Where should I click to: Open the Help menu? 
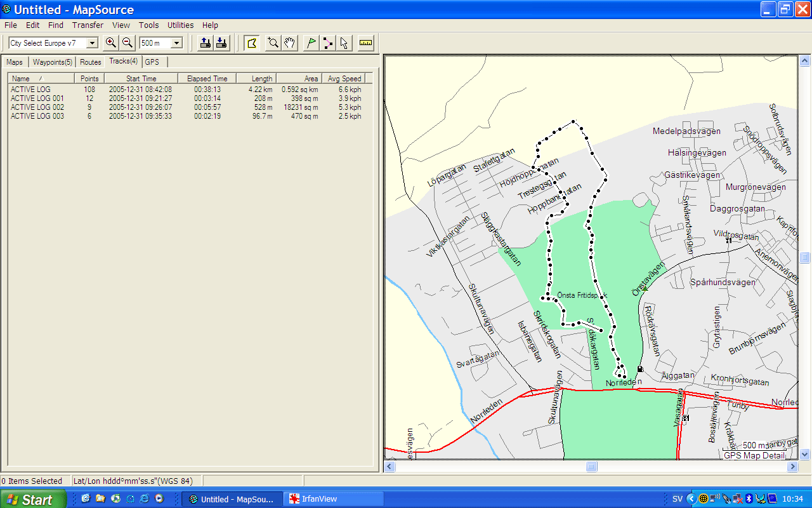click(210, 25)
